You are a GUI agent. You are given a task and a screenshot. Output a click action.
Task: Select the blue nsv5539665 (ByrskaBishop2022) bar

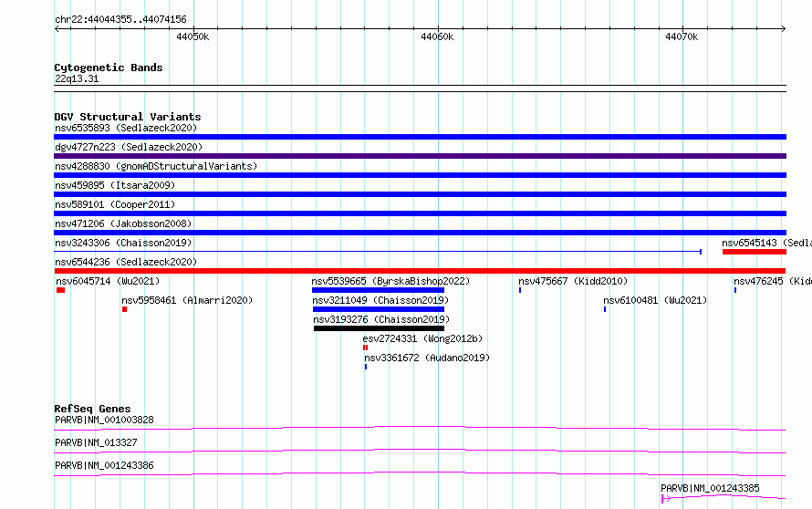pos(378,290)
